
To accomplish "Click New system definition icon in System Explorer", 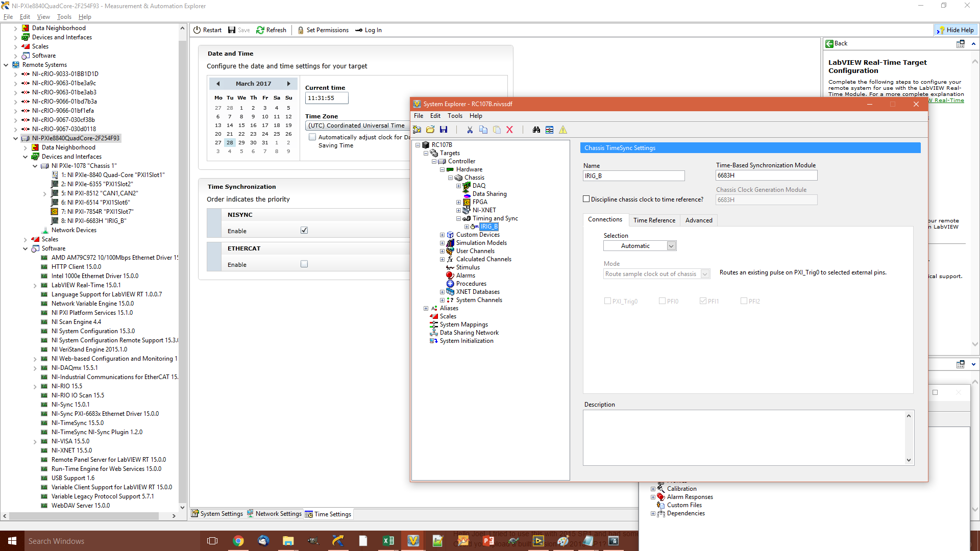I will (x=417, y=130).
